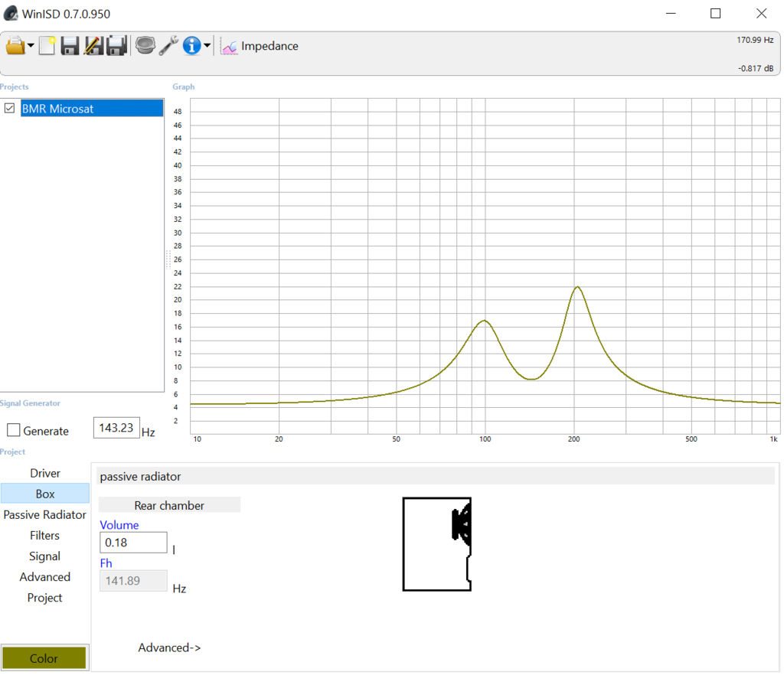Screen dimensions: 784x675
Task: Expand the info icon dropdown arrow
Action: coord(207,46)
